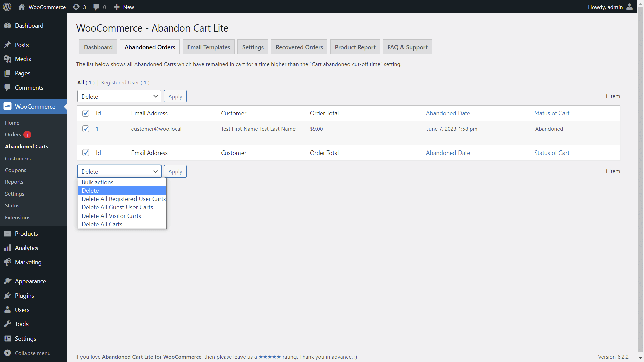Click the Plugins icon in sidebar
The width and height of the screenshot is (644, 362).
tap(8, 296)
